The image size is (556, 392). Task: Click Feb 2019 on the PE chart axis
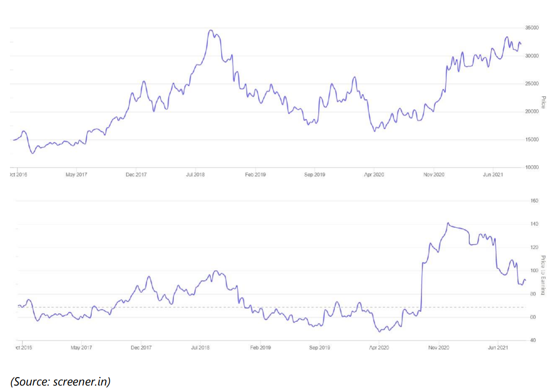260,348
